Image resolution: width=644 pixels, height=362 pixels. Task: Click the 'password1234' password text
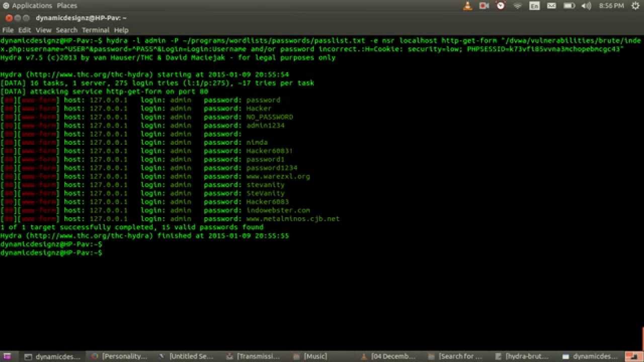[x=272, y=168]
